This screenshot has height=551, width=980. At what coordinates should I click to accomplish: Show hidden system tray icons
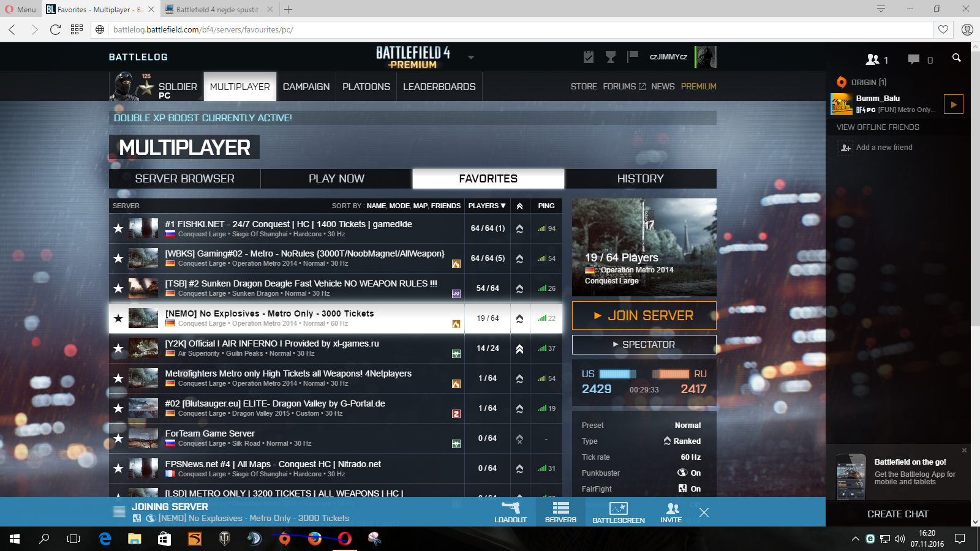tap(855, 539)
